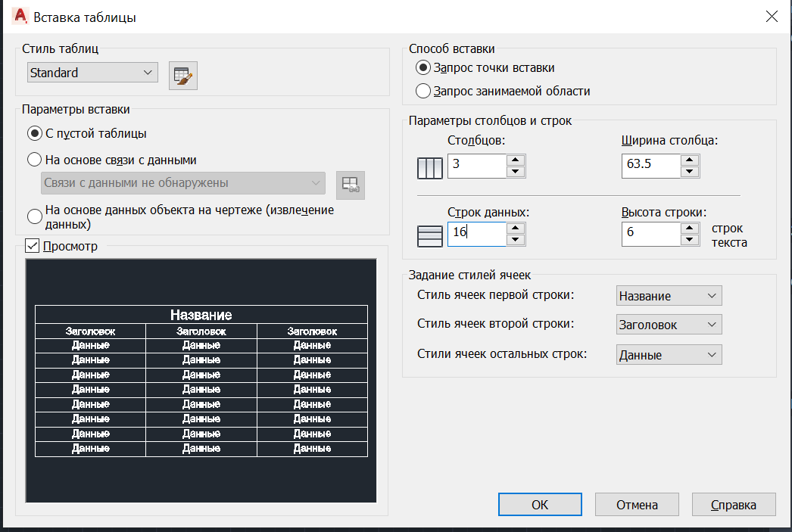Click the Высота строки field showing 6
Screen dimensions: 792x532
coord(650,234)
